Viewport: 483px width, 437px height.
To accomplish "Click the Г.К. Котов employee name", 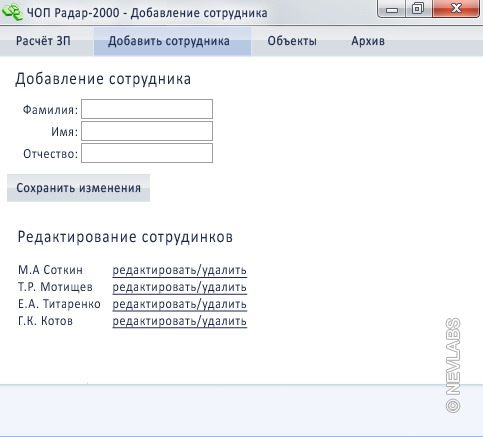I will pyautogui.click(x=45, y=321).
